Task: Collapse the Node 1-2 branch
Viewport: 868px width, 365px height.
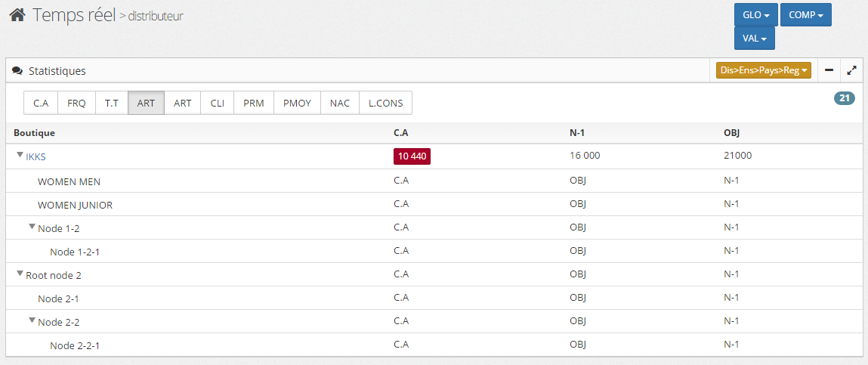Action: coord(32,227)
